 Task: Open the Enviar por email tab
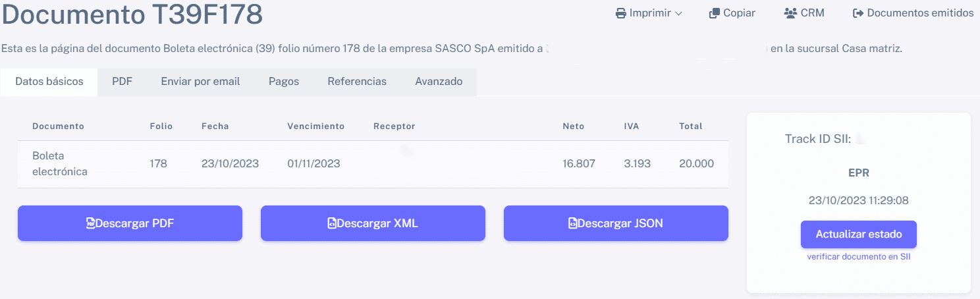click(x=200, y=82)
